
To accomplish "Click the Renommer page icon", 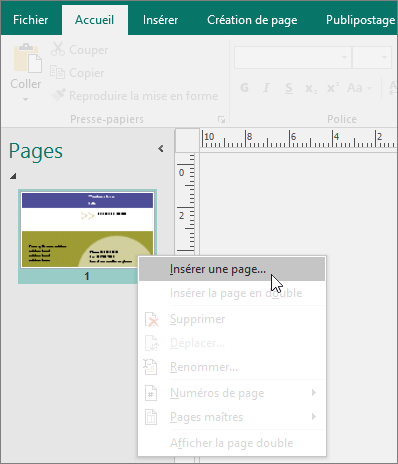I will point(151,367).
